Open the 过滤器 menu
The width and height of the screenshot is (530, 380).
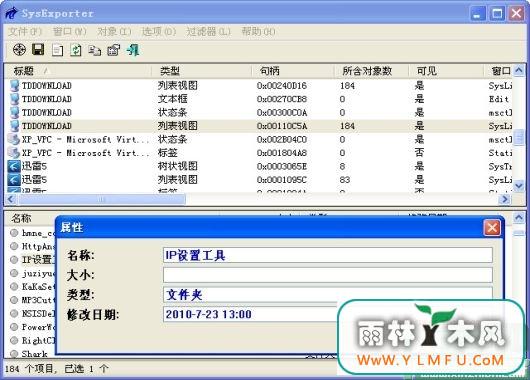pos(208,32)
